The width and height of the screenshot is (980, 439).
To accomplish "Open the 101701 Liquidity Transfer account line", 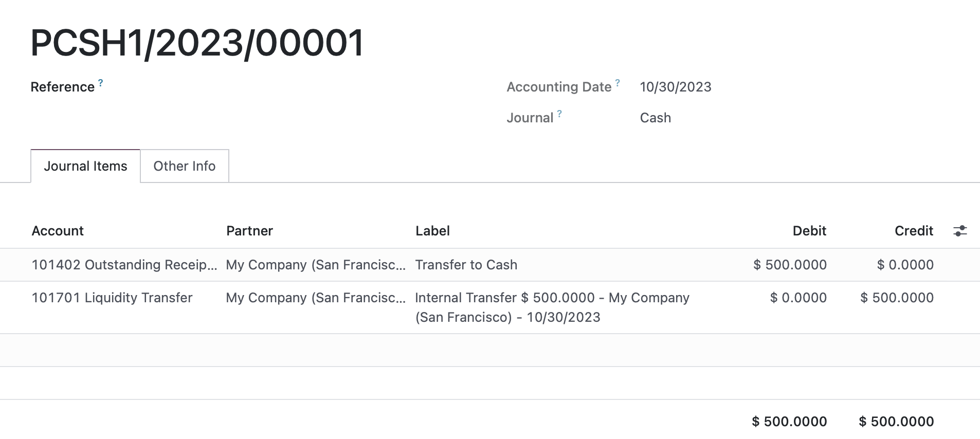I will pos(112,298).
